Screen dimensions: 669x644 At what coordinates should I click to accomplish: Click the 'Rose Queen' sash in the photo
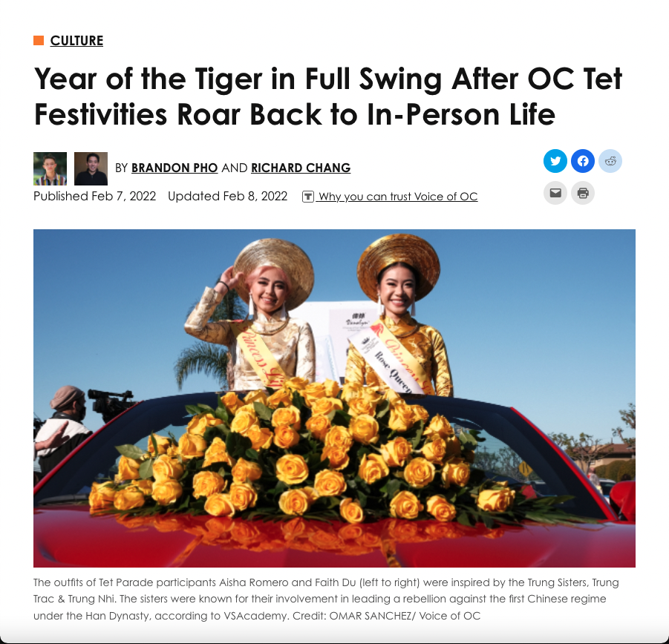pos(387,364)
